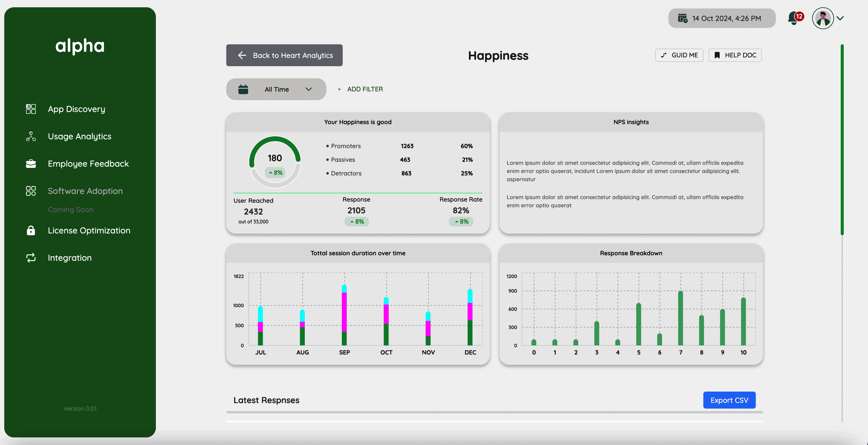The image size is (868, 445).
Task: Expand the profile menu chevron
Action: tap(840, 18)
